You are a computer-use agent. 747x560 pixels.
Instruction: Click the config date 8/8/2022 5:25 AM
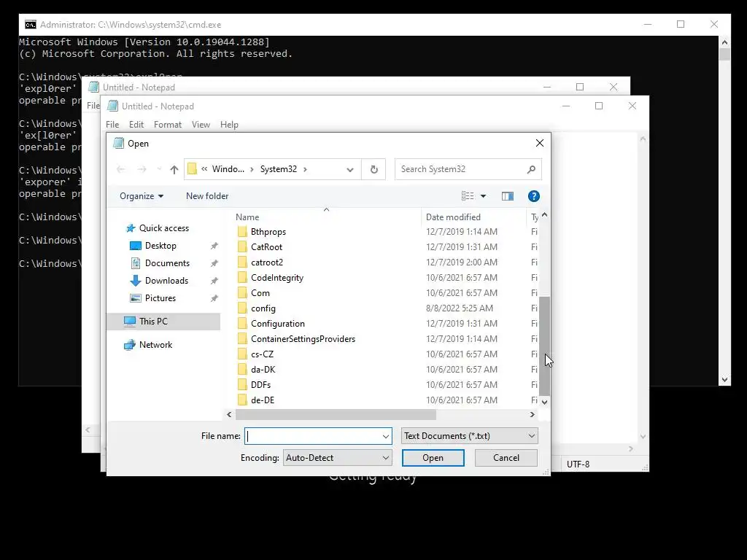(460, 308)
